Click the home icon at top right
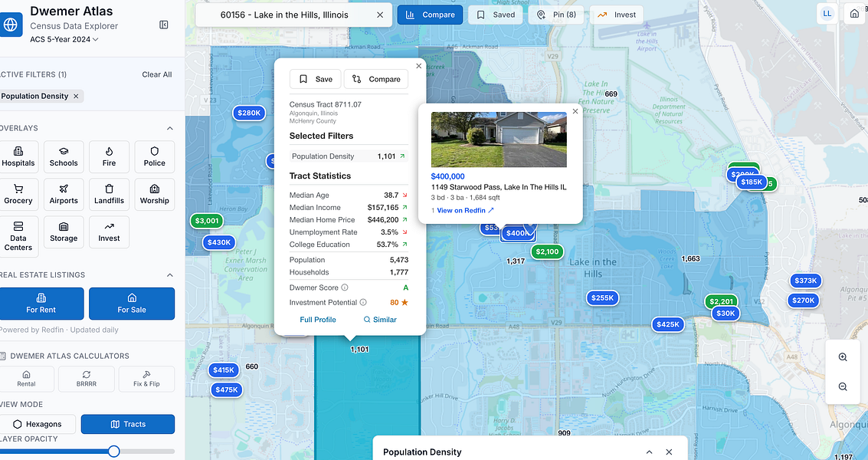Screen dimensions: 868x460 (x=855, y=14)
